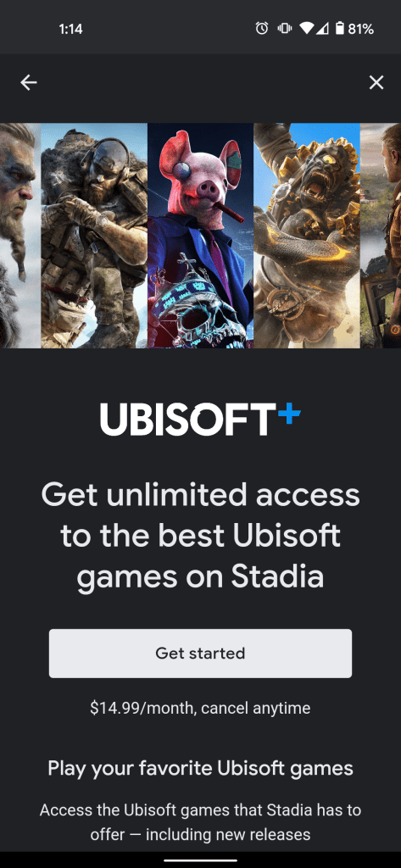The image size is (401, 868).
Task: Tap the cellular signal status icon
Action: tap(322, 29)
